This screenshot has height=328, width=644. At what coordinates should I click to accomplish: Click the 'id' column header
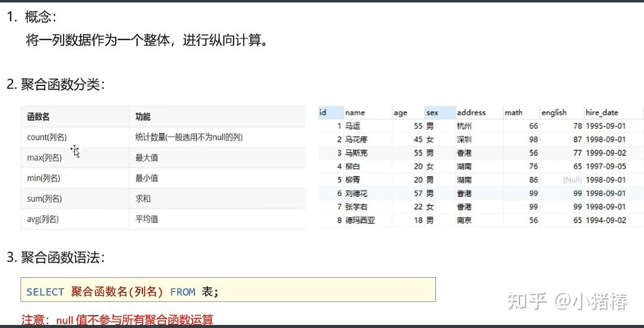[x=331, y=112]
